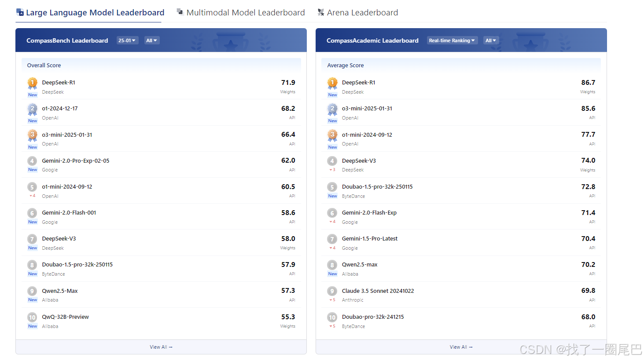Viewport: 644px width, 361px height.
Task: Click rank 7 badge in CompassBench list
Action: point(32,239)
